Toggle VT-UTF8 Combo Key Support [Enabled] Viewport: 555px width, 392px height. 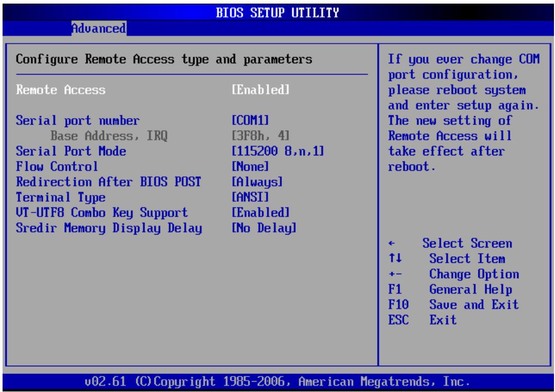(x=260, y=212)
